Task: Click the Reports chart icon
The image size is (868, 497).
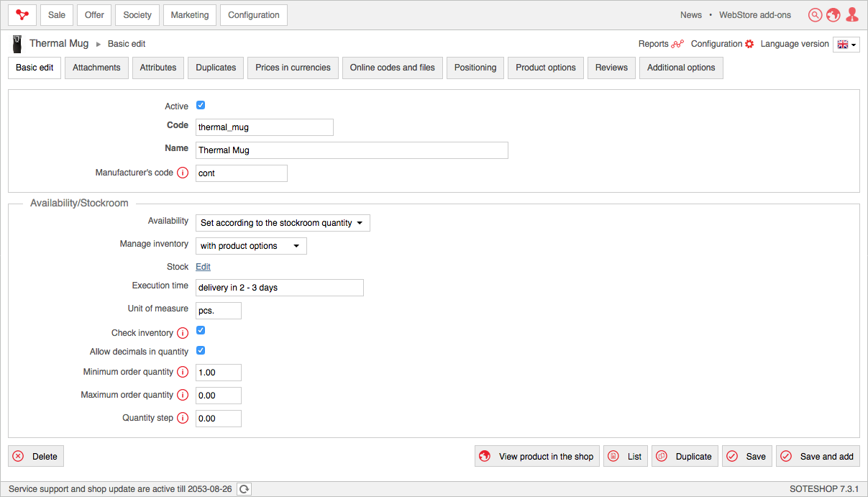Action: pos(677,44)
